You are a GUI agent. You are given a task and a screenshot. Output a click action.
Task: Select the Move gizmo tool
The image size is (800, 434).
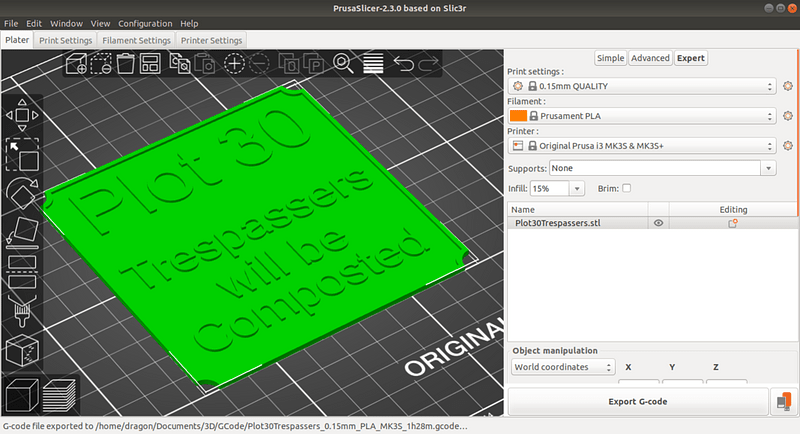coord(22,115)
